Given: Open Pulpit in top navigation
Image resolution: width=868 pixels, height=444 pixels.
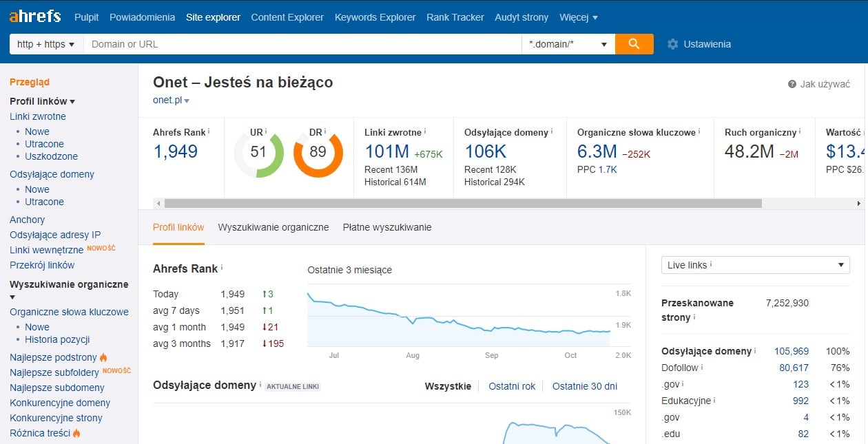Looking at the screenshot, I should pos(87,17).
